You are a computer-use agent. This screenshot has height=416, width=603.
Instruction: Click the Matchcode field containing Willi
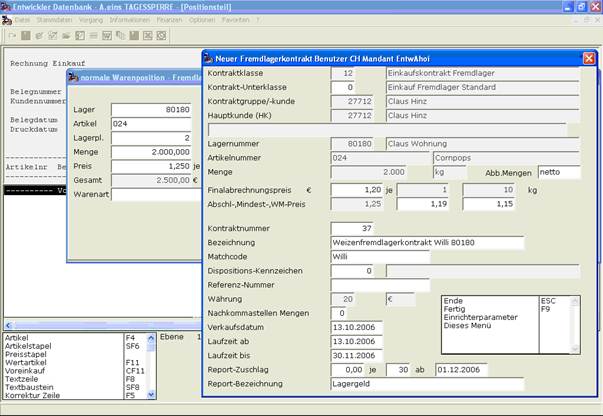tap(380, 256)
